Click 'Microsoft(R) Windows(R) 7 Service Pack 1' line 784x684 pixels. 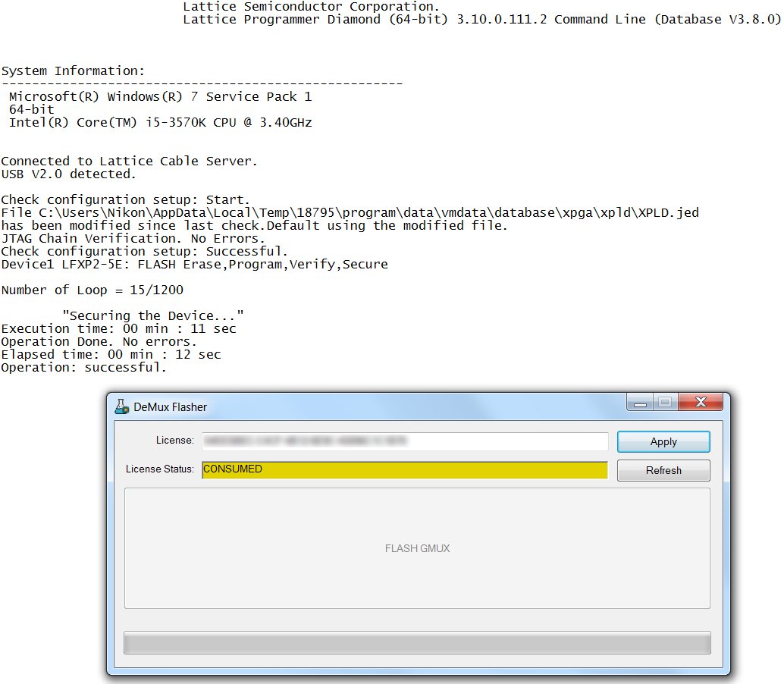tap(161, 96)
